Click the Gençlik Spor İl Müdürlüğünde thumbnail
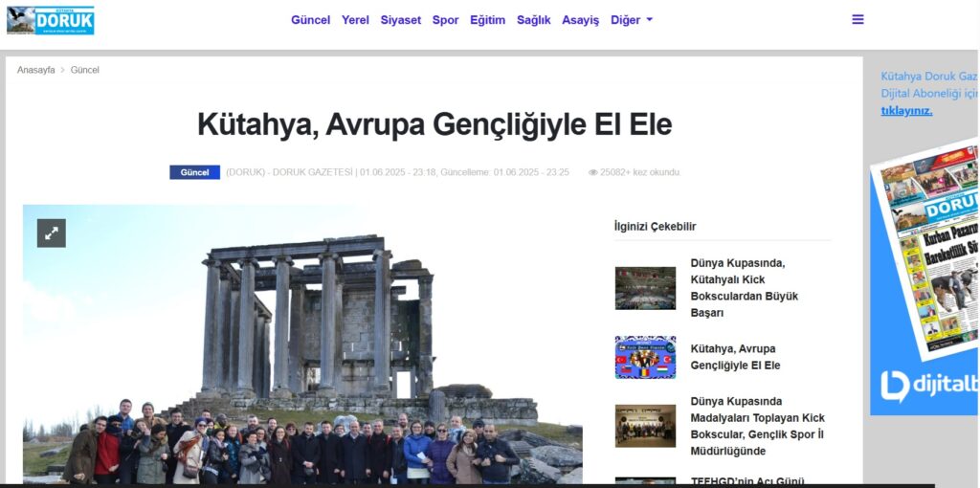980x488 pixels. pos(645,426)
